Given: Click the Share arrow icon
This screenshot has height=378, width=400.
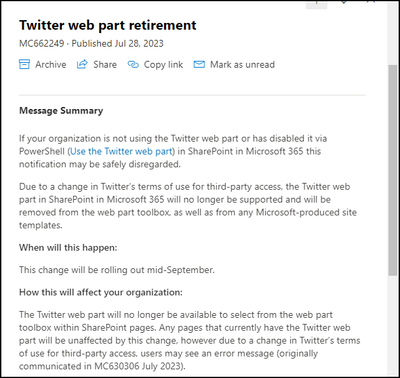Looking at the screenshot, I should coord(82,64).
